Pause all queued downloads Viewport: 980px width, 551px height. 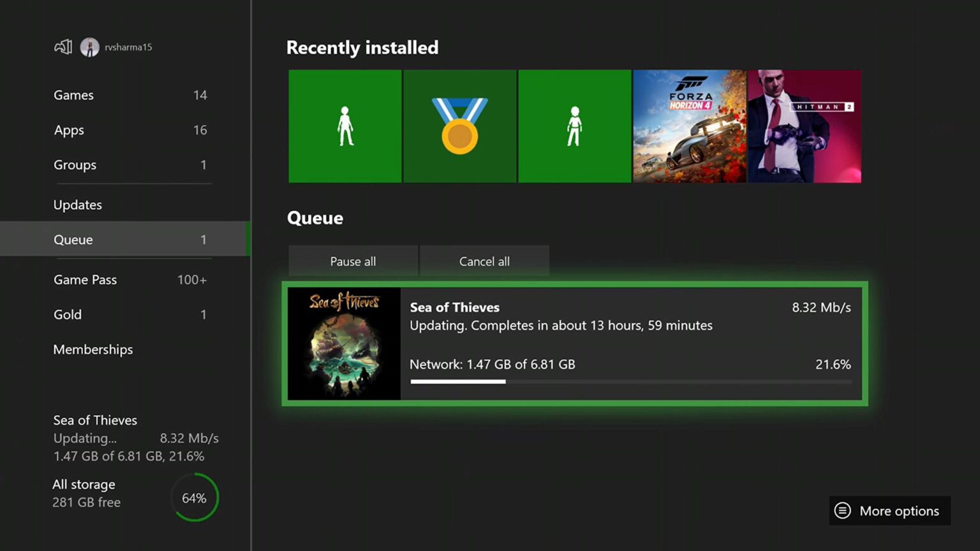coord(353,261)
